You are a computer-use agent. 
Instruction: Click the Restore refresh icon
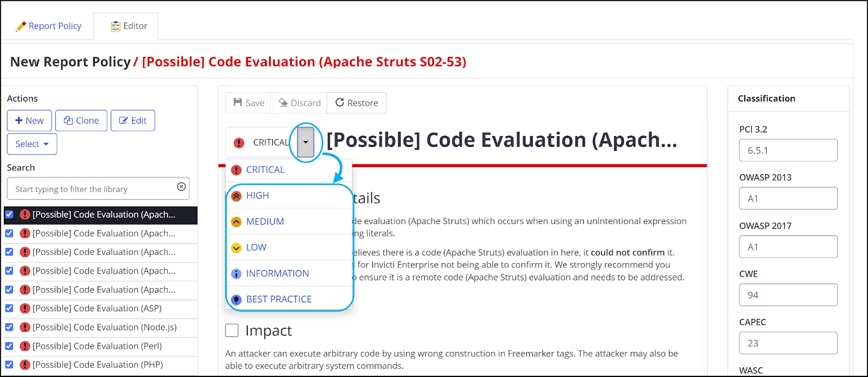pyautogui.click(x=341, y=103)
